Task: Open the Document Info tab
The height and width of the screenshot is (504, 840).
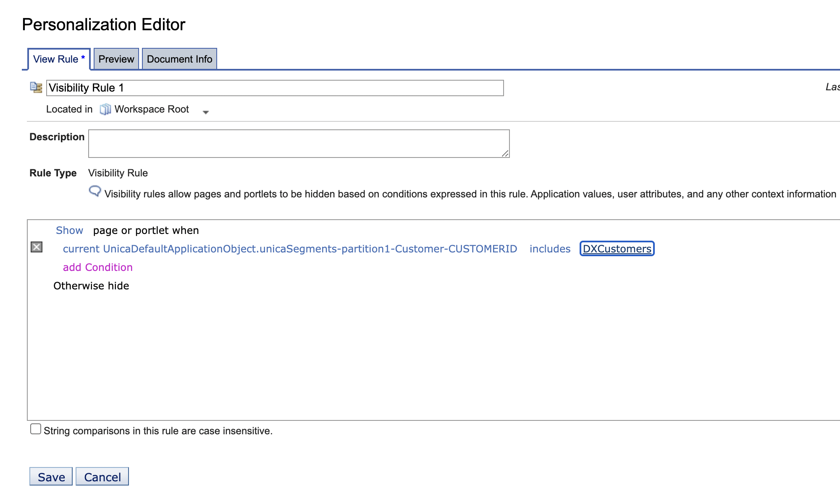Action: (x=179, y=59)
